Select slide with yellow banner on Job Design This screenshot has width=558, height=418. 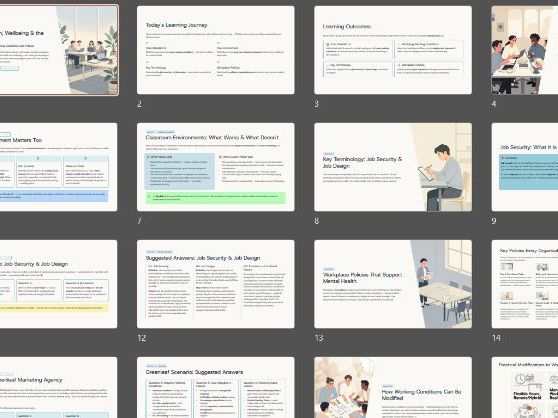point(58,284)
